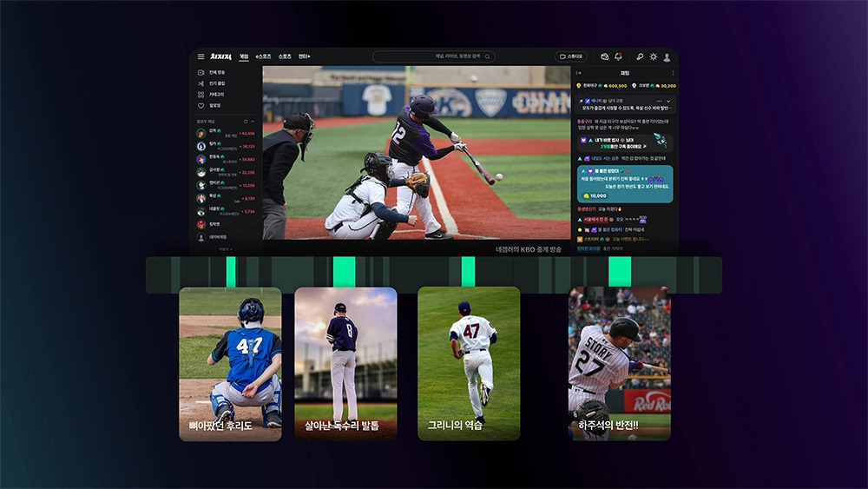Jump to the first green highlight marker
The height and width of the screenshot is (489, 868).
point(231,272)
